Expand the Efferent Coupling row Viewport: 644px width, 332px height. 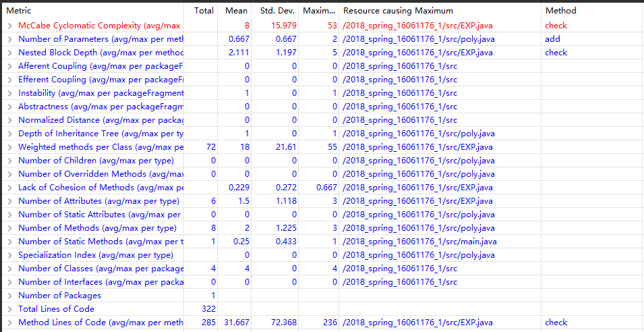point(10,80)
